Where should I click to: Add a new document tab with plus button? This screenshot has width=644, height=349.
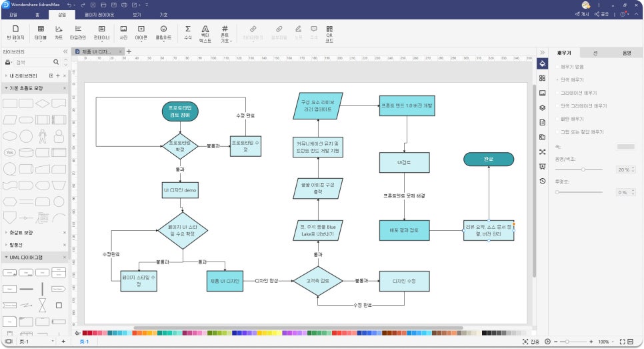(x=129, y=51)
